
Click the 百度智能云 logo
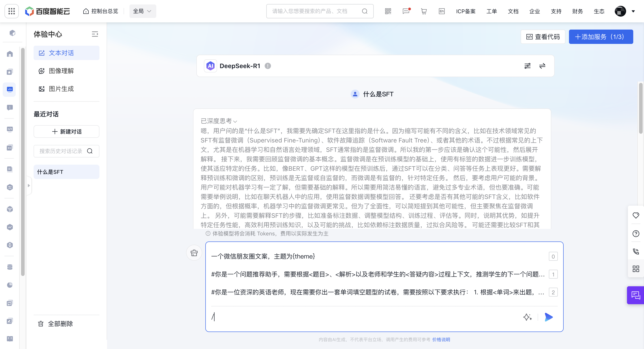pos(47,11)
